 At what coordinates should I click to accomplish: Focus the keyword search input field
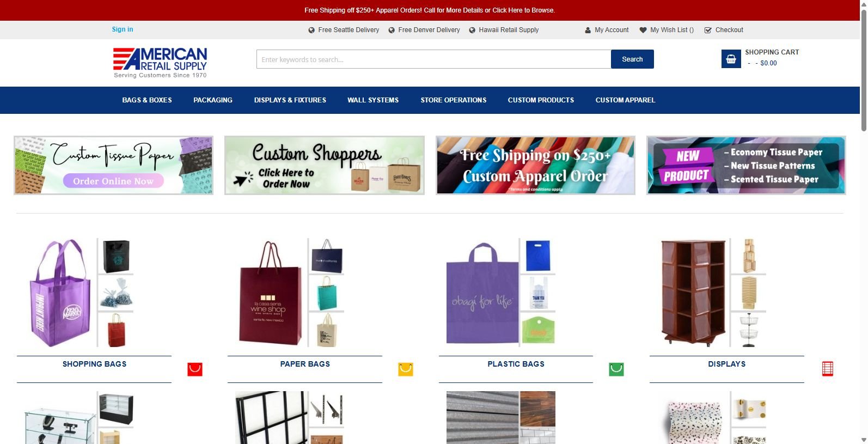click(433, 59)
